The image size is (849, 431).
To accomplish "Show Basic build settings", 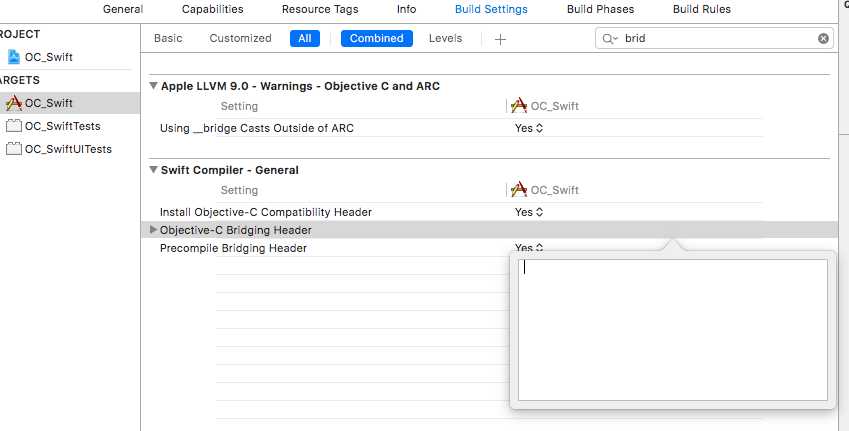I will coord(168,38).
